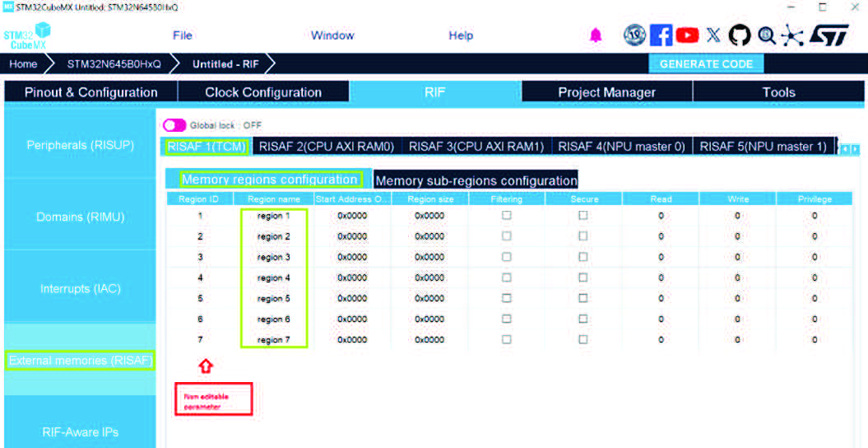The height and width of the screenshot is (448, 868).
Task: Open Memory regions configuration tab
Action: 270,180
